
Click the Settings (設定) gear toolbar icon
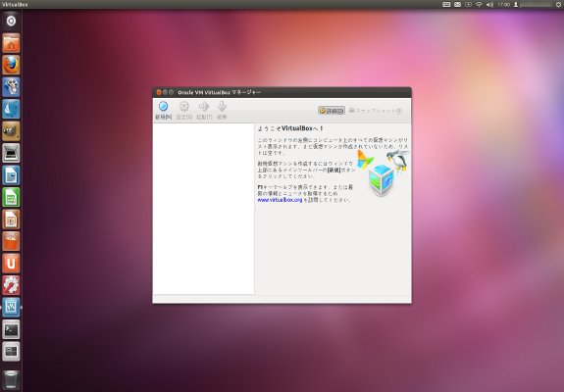[x=184, y=107]
